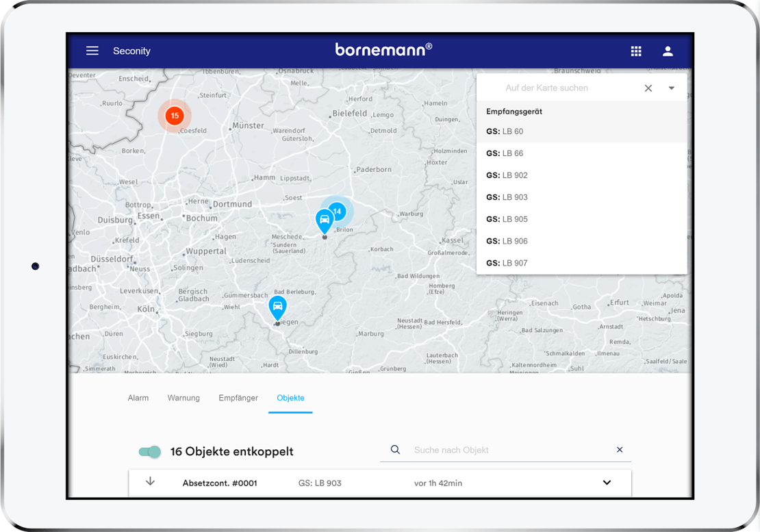Clear the object search with X

pyautogui.click(x=620, y=450)
